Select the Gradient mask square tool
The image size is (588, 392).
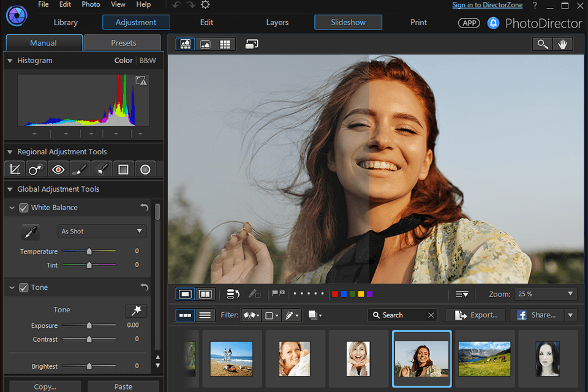click(x=123, y=170)
